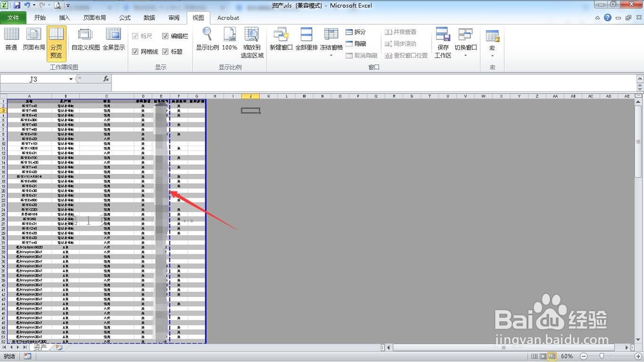This screenshot has width=644, height=362.
Task: Select column J header
Action: (251, 96)
